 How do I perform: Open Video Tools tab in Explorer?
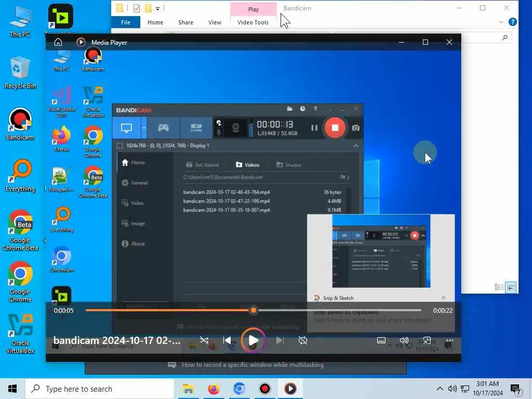click(x=253, y=22)
